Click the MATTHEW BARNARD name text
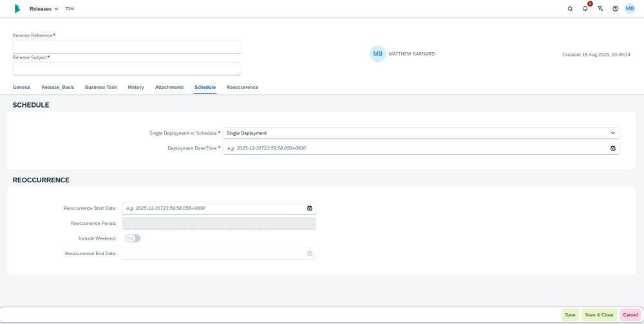Viewport: 644px width, 324px height. tap(412, 54)
